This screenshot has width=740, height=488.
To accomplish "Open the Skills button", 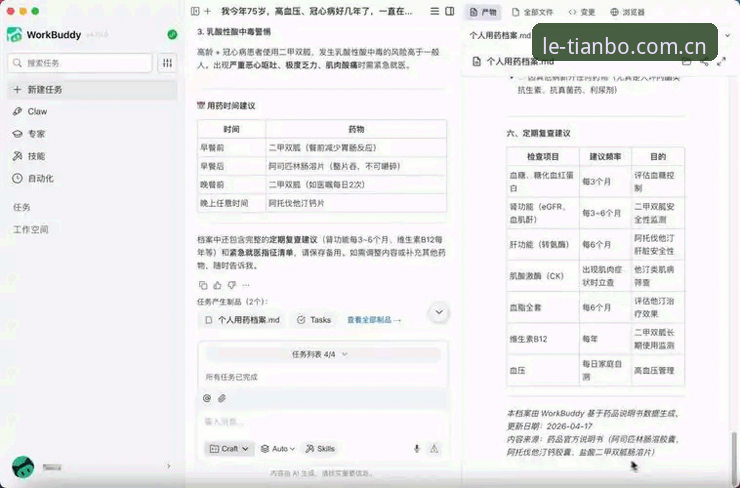I will tap(320, 449).
